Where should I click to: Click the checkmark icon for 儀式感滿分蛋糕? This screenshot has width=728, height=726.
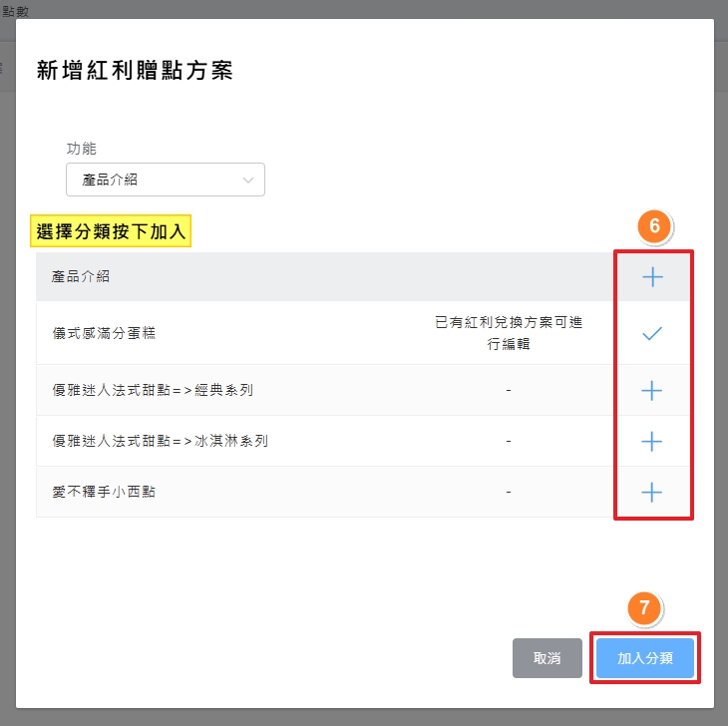652,334
